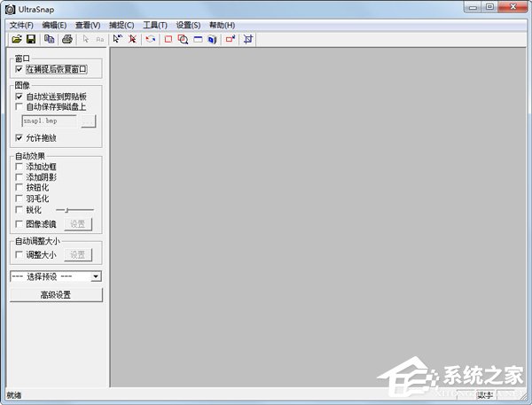532x405 pixels.
Task: Click the repeat last capture icon
Action: tap(151, 39)
